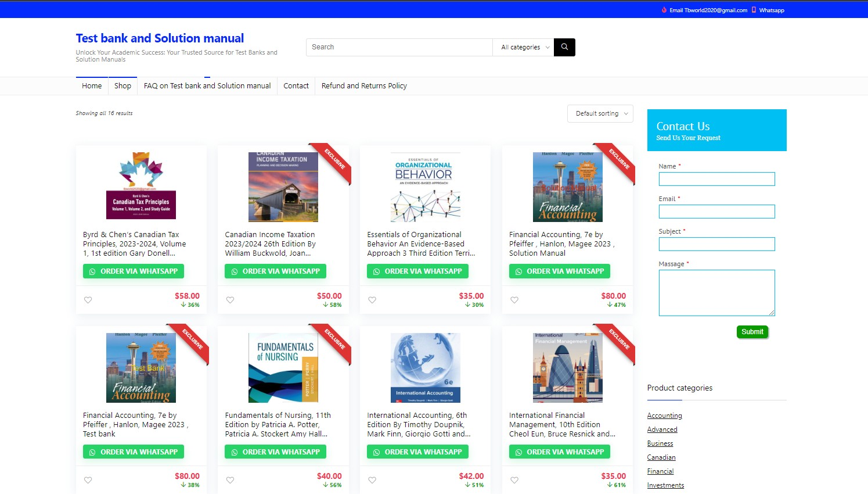Order Essentials of Organizational Behavior via WhatsApp
This screenshot has height=494, width=868.
417,271
